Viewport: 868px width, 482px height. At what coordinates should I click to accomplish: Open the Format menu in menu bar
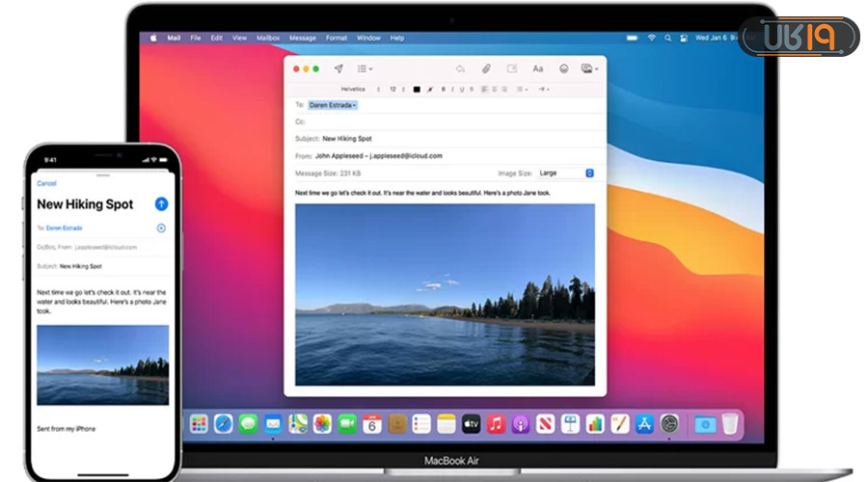click(x=336, y=38)
